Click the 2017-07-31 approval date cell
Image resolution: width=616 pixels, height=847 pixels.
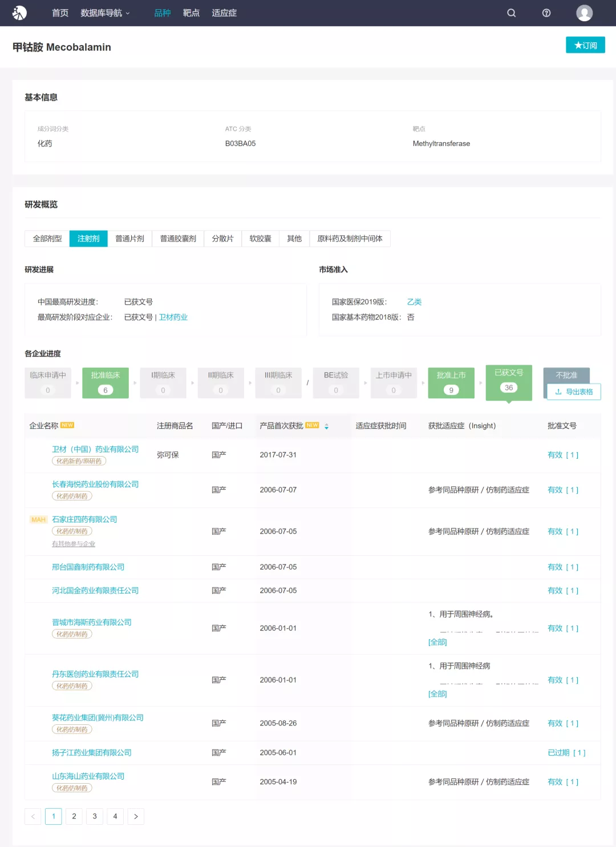tap(278, 455)
